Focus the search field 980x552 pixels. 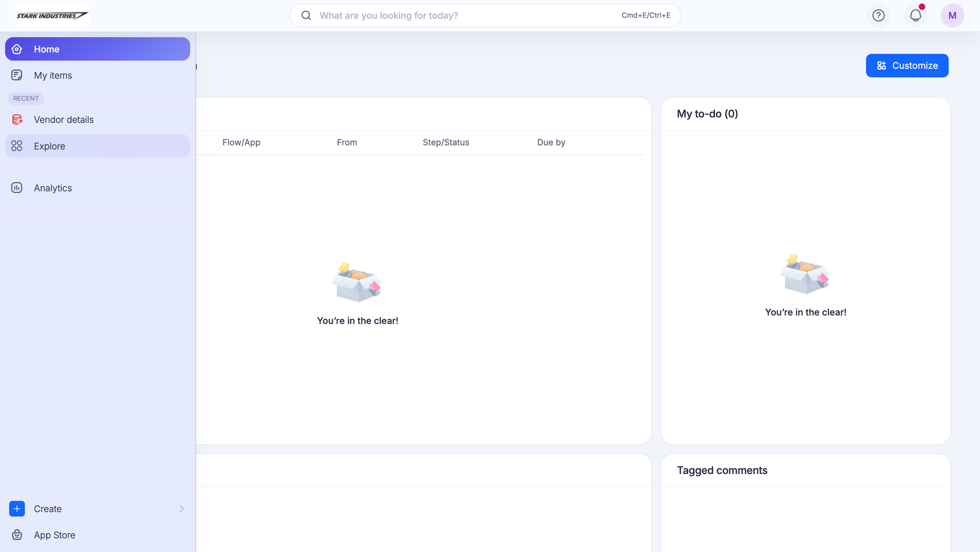coord(485,15)
